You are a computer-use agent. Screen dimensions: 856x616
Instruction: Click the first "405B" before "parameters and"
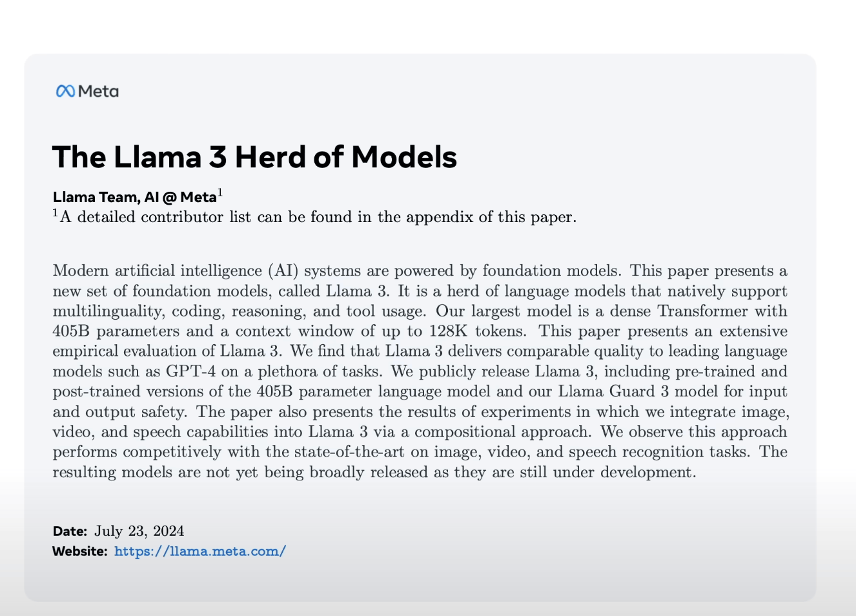click(x=71, y=331)
